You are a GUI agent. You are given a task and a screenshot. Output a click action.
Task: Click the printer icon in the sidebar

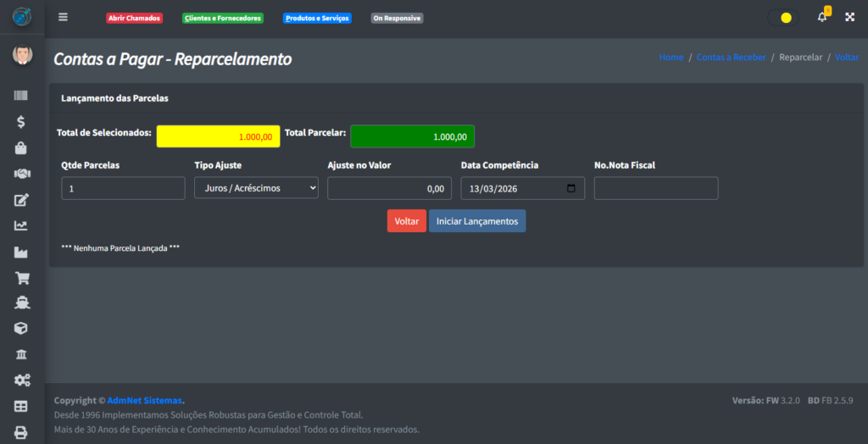(x=21, y=432)
